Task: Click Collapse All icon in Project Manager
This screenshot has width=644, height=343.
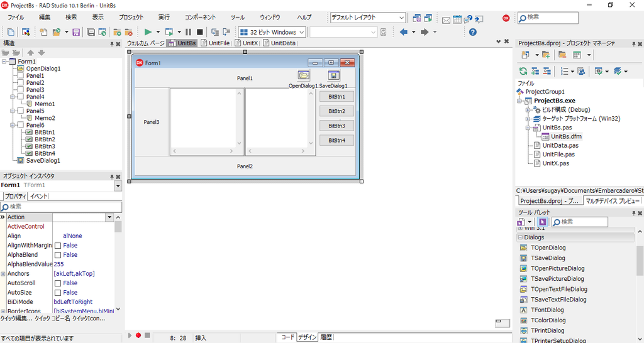Action: click(x=547, y=72)
